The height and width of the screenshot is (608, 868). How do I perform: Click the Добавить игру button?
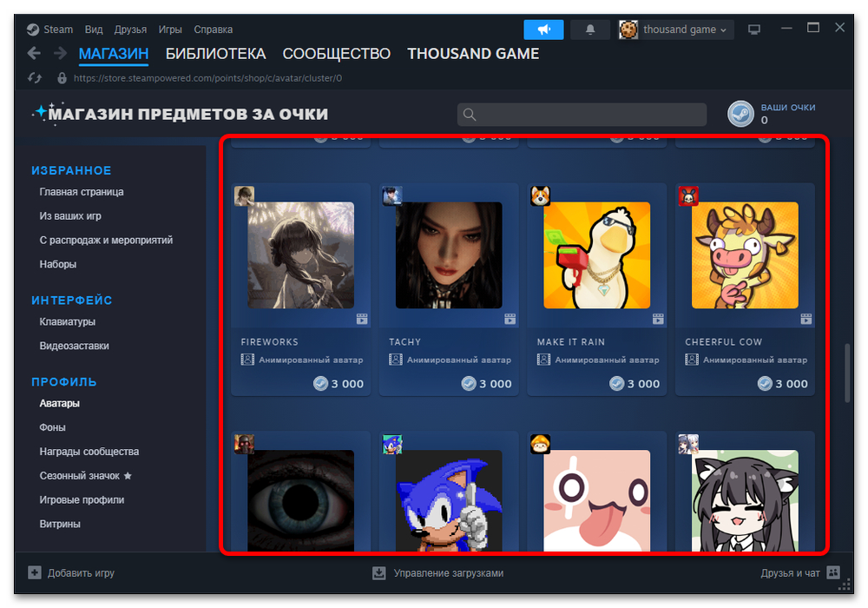point(71,572)
